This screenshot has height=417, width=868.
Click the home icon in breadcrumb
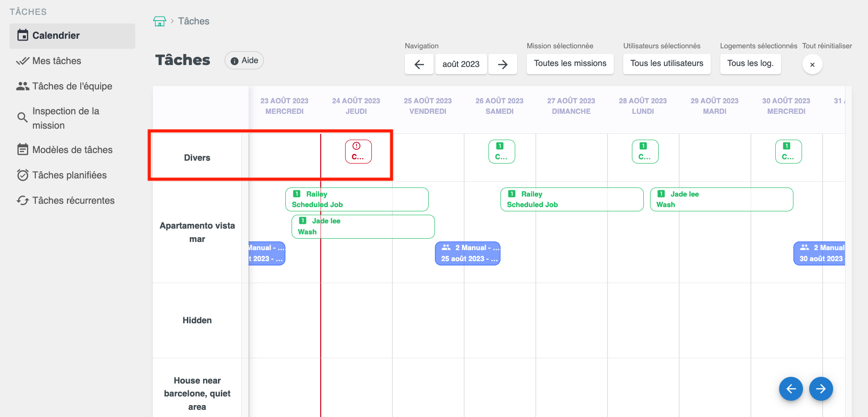pos(160,21)
